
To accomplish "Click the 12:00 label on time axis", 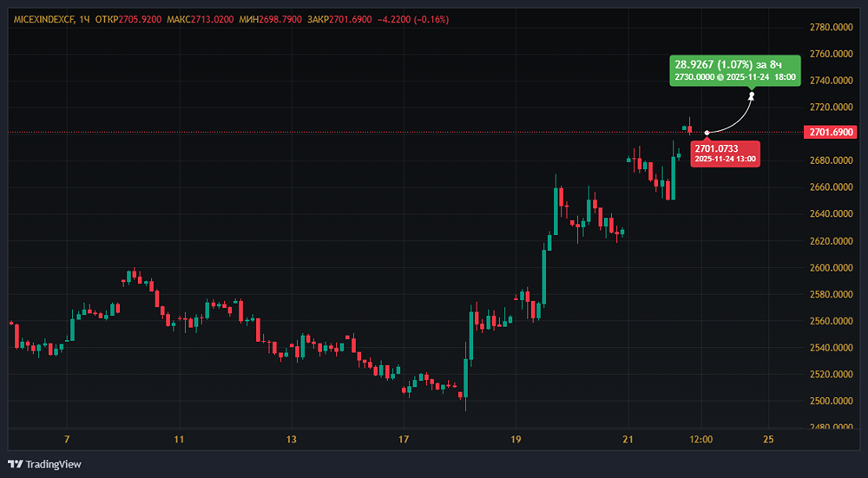I will click(701, 440).
